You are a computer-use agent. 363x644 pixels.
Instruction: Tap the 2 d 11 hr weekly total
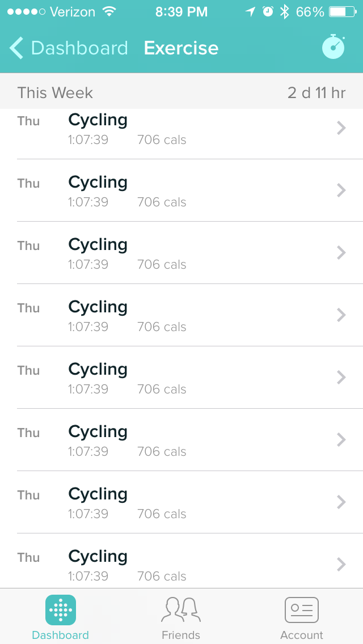click(316, 93)
